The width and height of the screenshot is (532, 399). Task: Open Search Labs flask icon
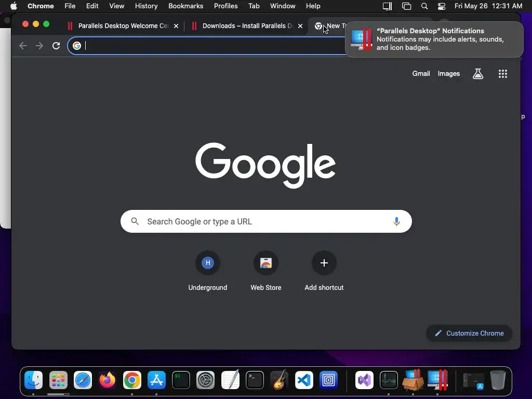point(478,74)
